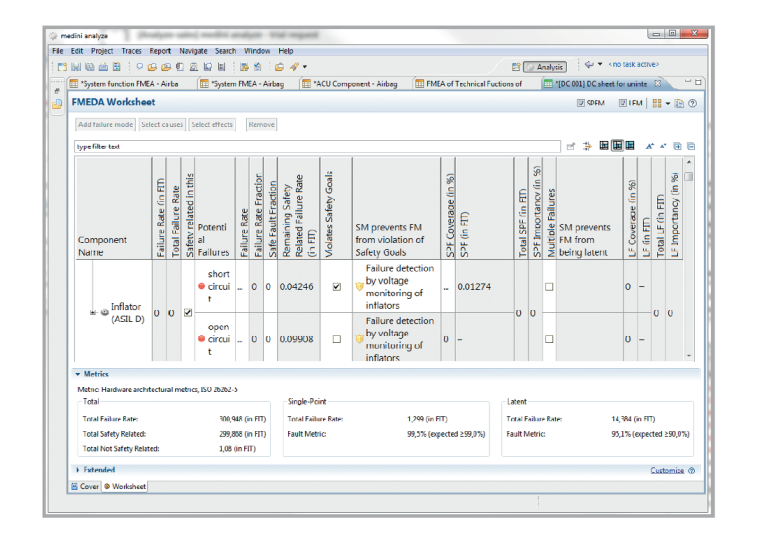Select the middle table layout icon
Viewport: 758px width, 555px height.
pyautogui.click(x=617, y=146)
